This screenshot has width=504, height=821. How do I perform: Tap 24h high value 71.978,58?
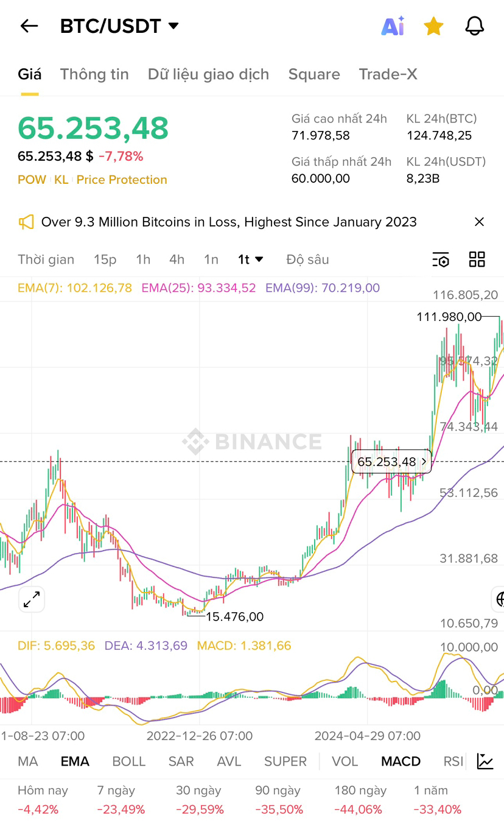321,135
